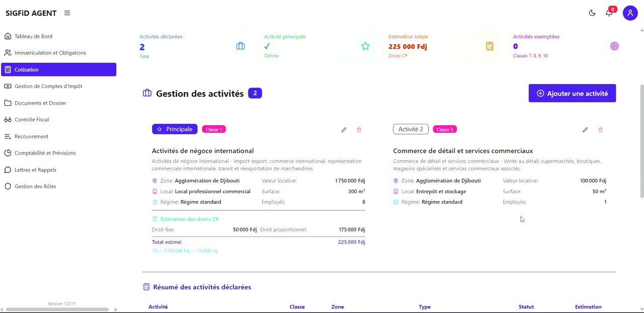Screen dimensions: 644x313
Task: Delete the Activités de négoce international activity
Action: click(359, 130)
